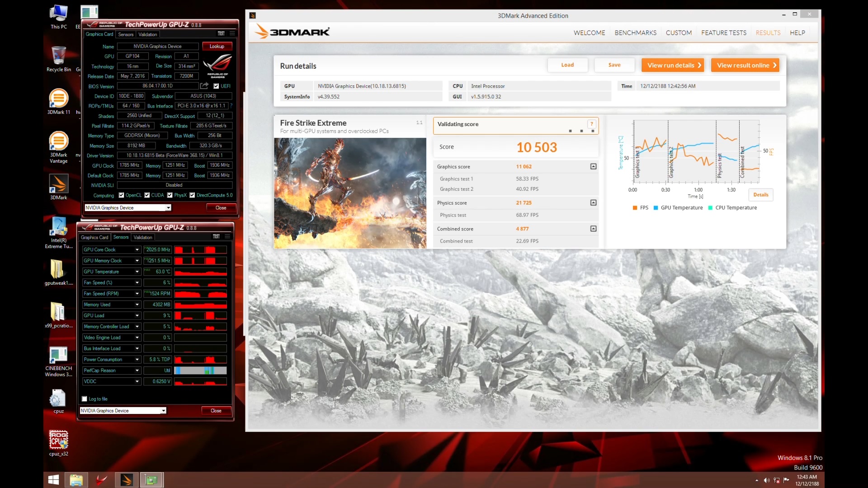Click the GPU-Z icon in the taskbar
This screenshot has height=488, width=868.
(151, 480)
